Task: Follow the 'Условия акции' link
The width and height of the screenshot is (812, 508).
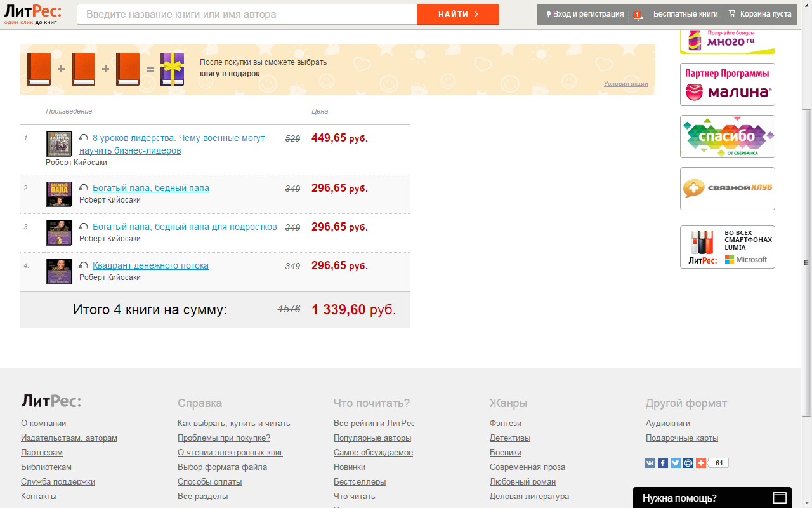Action: 625,84
